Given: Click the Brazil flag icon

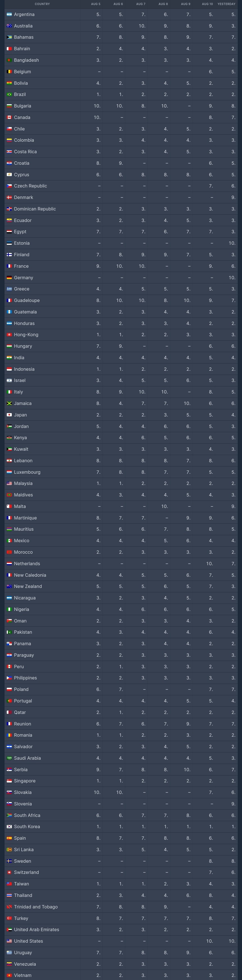Looking at the screenshot, I should point(9,94).
